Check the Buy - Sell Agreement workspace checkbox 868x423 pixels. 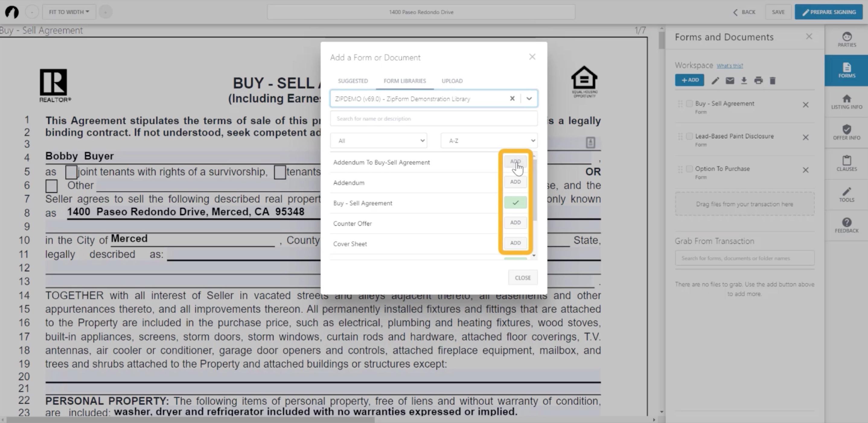click(x=689, y=103)
